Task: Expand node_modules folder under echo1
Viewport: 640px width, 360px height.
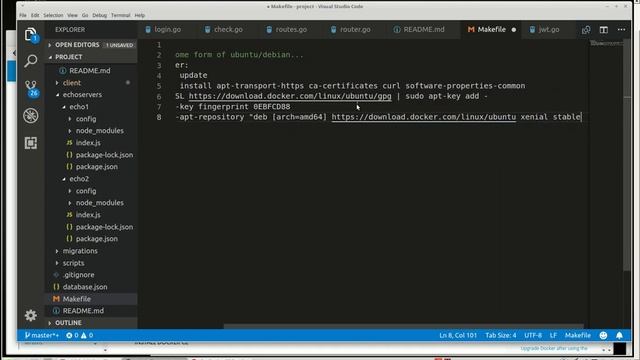Action: pyautogui.click(x=91, y=131)
